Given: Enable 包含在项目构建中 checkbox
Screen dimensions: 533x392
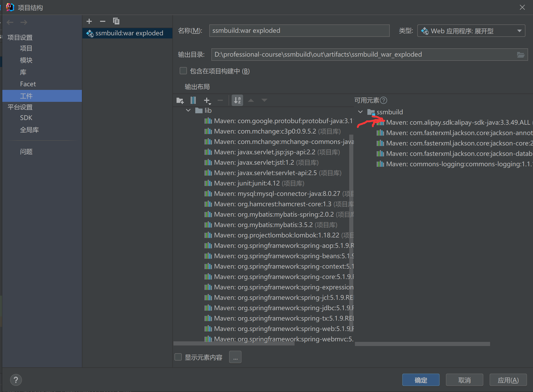Looking at the screenshot, I should pyautogui.click(x=183, y=71).
